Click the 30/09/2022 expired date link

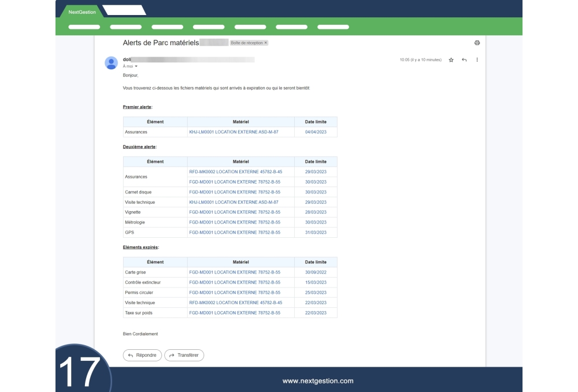click(x=316, y=272)
